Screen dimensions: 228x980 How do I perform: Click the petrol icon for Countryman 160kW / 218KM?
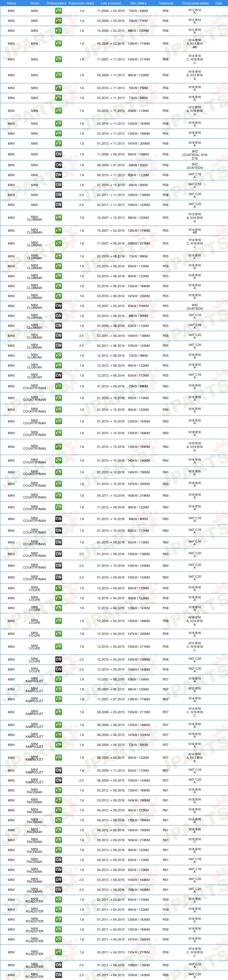click(x=58, y=496)
